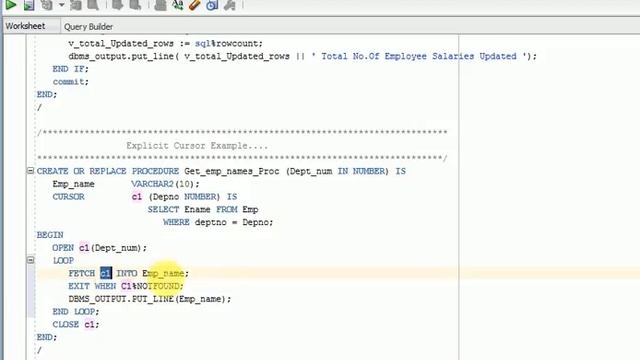Click the 'commit;' statement
This screenshot has height=360, width=640.
(71, 82)
